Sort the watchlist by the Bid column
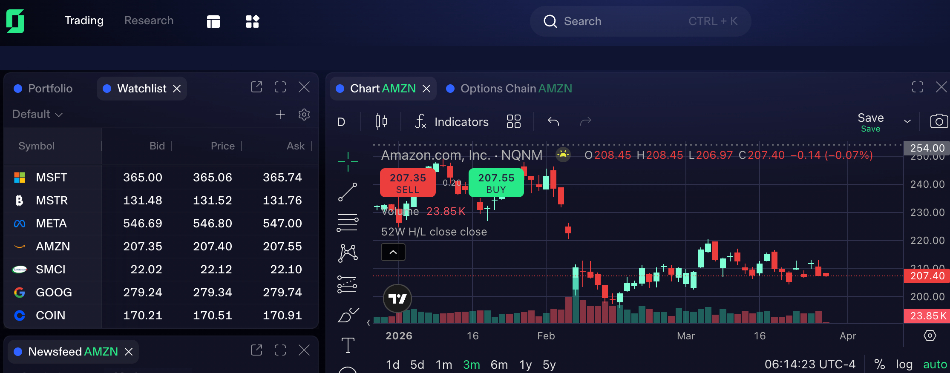The height and width of the screenshot is (373, 950). [157, 146]
